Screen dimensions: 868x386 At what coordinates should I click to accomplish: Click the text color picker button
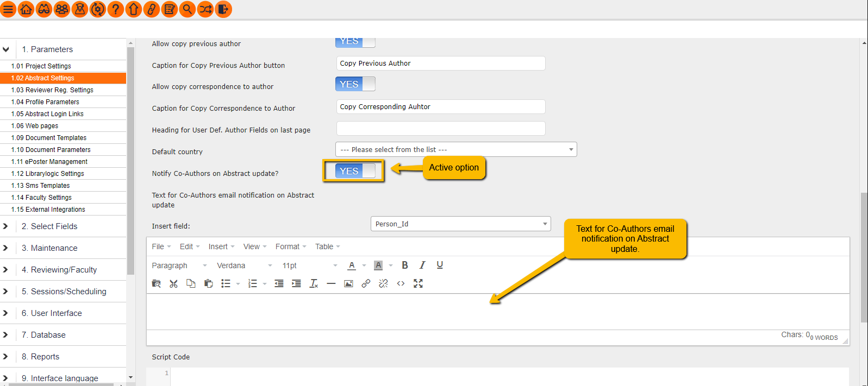coord(352,265)
